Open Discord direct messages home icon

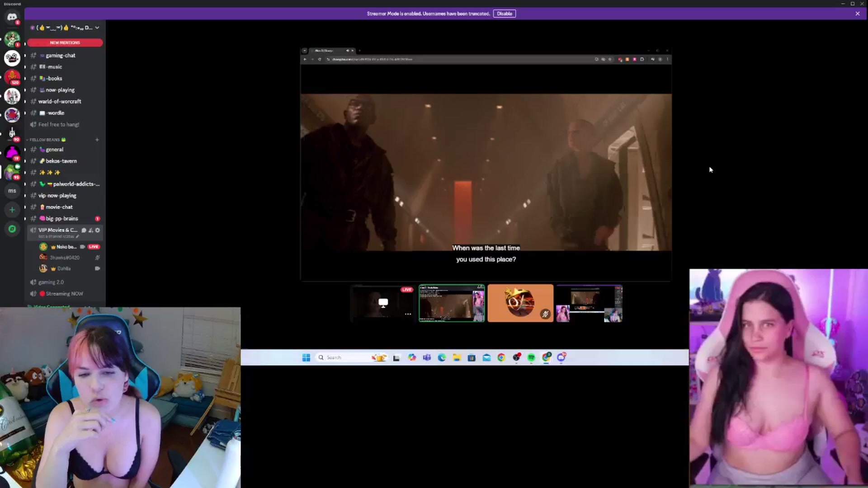point(12,17)
